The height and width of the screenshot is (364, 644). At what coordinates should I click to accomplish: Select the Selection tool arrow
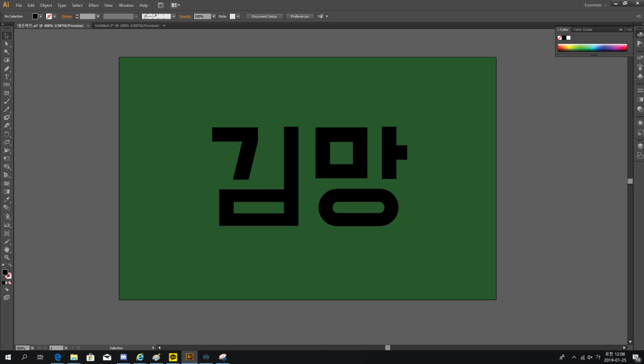[x=7, y=36]
